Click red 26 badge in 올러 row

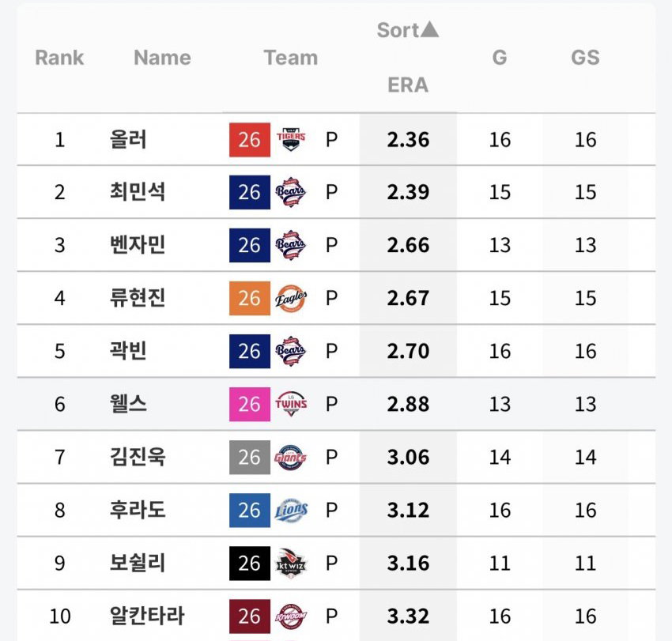(x=250, y=140)
